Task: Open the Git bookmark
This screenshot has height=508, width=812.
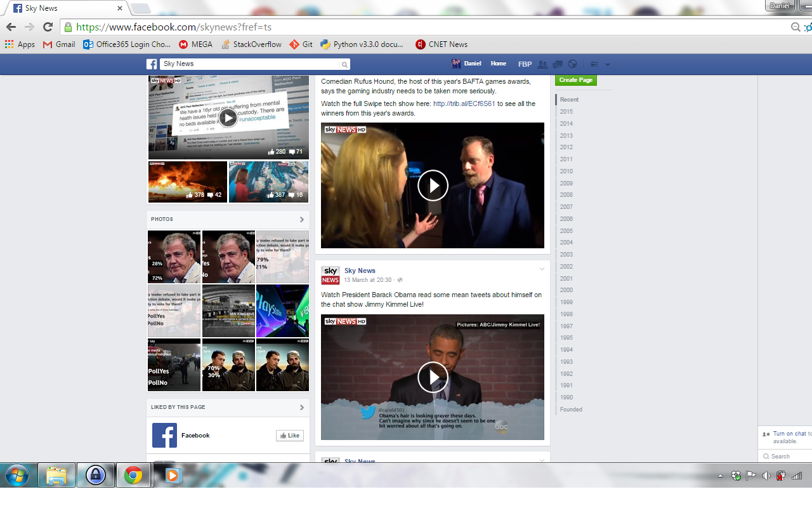Action: pyautogui.click(x=301, y=44)
